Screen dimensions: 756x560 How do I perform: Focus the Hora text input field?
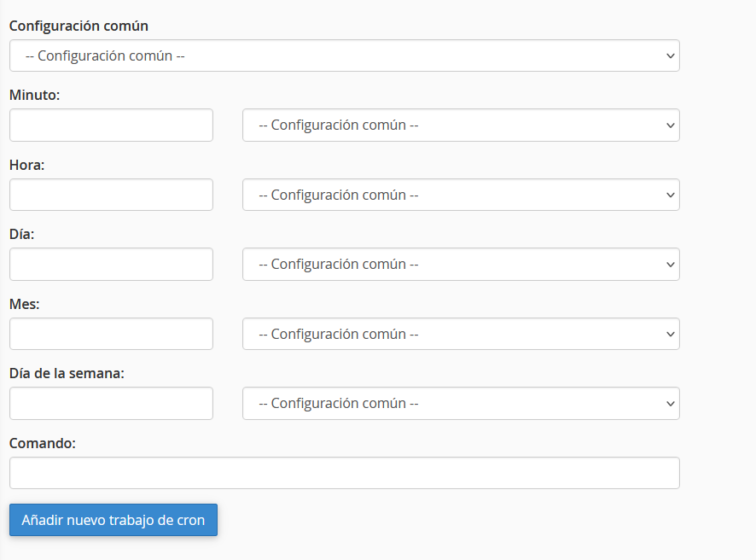(x=111, y=195)
